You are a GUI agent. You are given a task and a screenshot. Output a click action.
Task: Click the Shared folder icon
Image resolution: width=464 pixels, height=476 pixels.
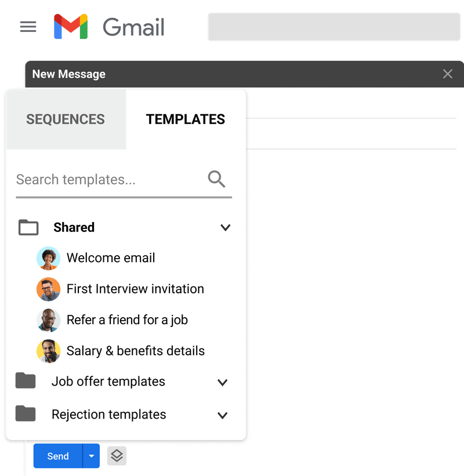coord(28,227)
